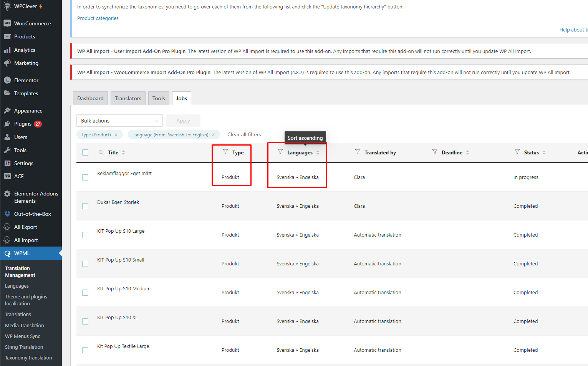Viewport: 588px width, 366px height.
Task: Click the Reklamflaggor Eget mått job title
Action: [124, 173]
